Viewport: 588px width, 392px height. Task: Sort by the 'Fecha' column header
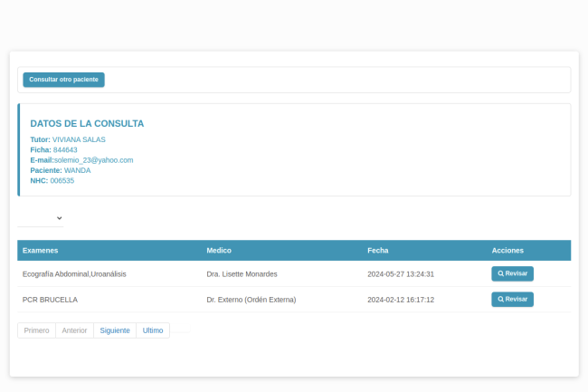pyautogui.click(x=378, y=250)
